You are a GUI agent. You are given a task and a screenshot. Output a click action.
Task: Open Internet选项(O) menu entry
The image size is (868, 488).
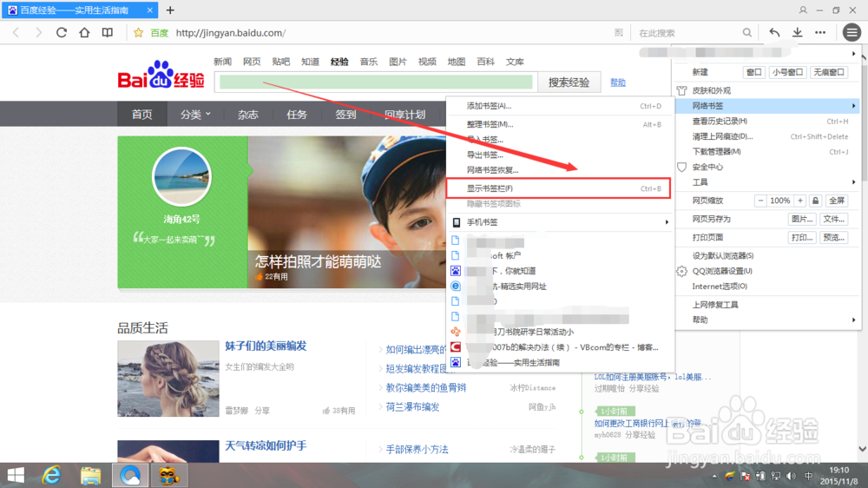(x=767, y=287)
